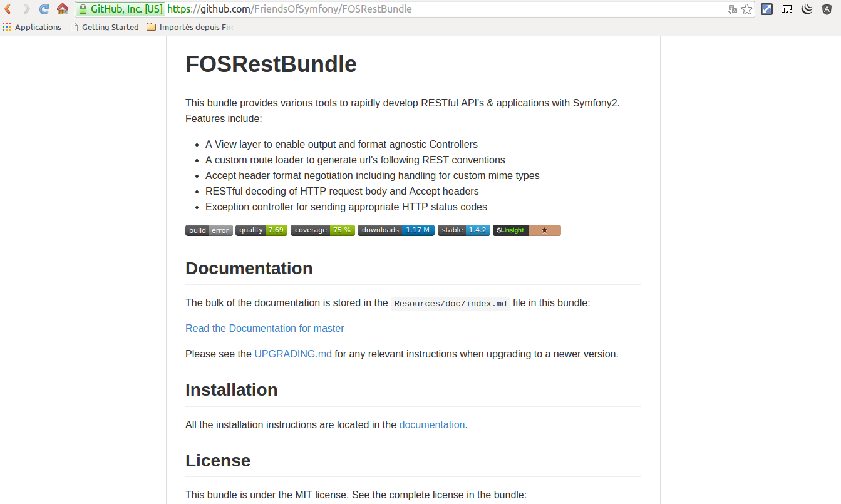Go back using the browser back arrow
The height and width of the screenshot is (504, 841).
(8, 9)
